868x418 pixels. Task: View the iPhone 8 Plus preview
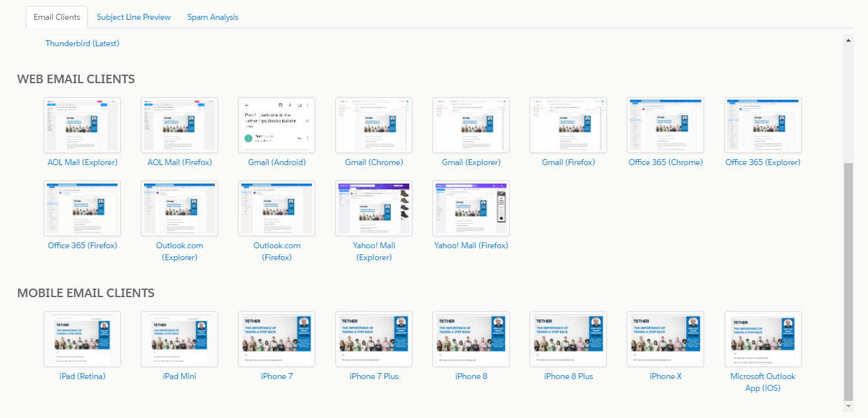pos(568,376)
